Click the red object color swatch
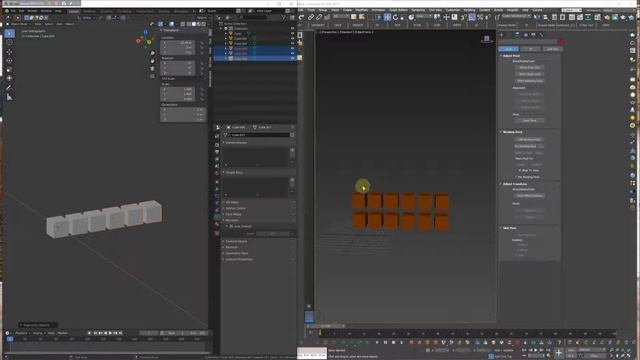Viewport: 640px width, 360px height. point(560,42)
